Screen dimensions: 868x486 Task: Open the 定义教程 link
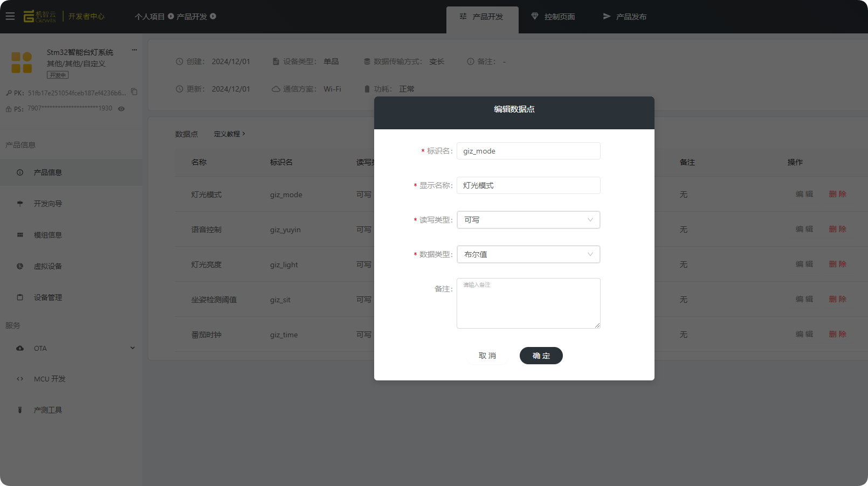(229, 134)
